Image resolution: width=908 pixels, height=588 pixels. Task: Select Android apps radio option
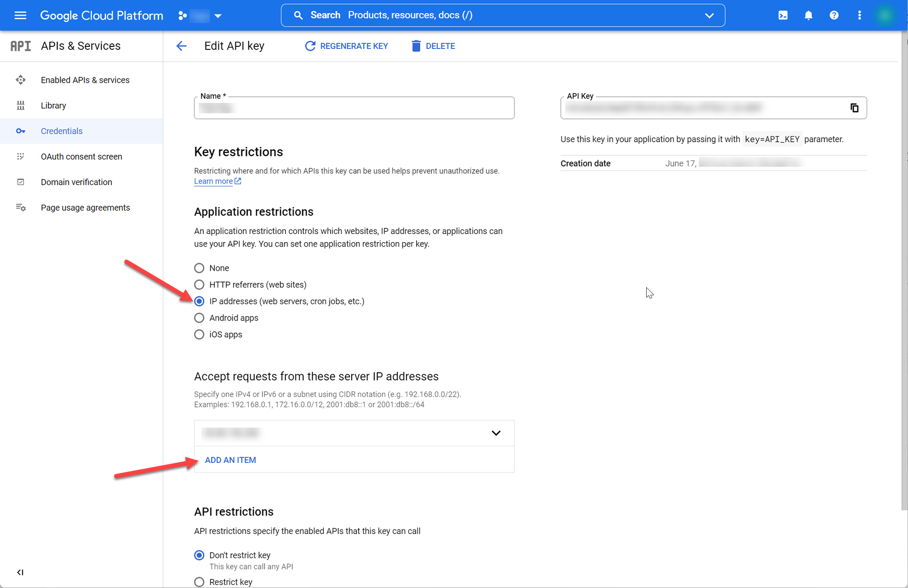click(x=199, y=318)
